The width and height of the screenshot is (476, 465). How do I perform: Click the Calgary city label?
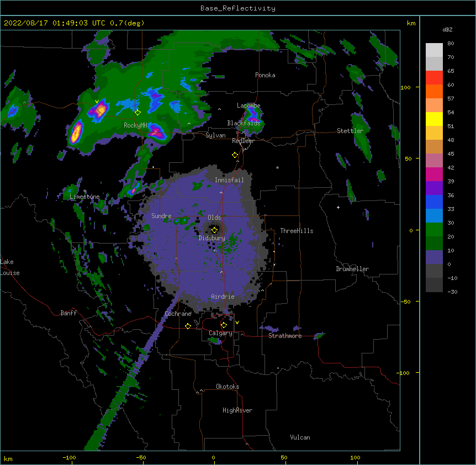(220, 333)
